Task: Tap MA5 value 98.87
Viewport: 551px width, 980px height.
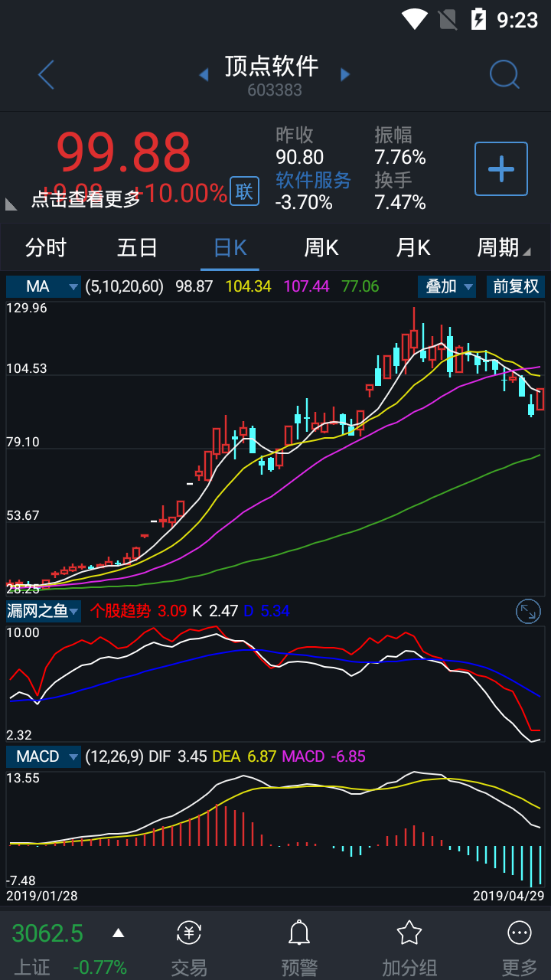Action: coord(194,286)
